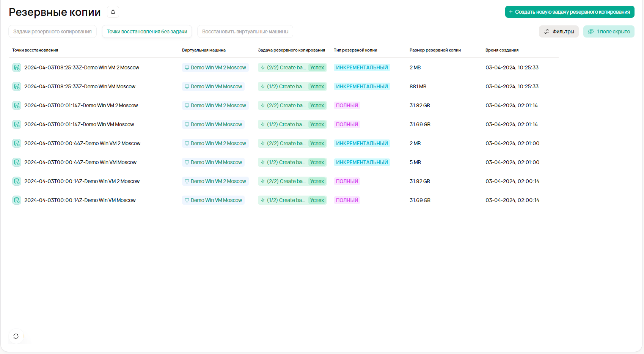
Task: Create a new backup task
Action: [569, 12]
